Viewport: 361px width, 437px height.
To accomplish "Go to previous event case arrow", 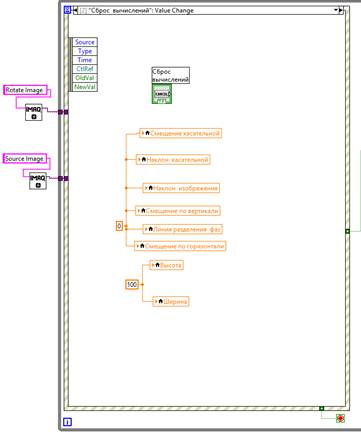I will click(x=76, y=10).
